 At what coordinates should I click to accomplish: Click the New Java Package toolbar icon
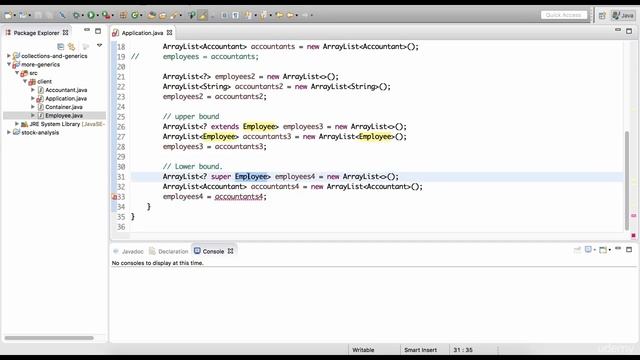(x=123, y=15)
